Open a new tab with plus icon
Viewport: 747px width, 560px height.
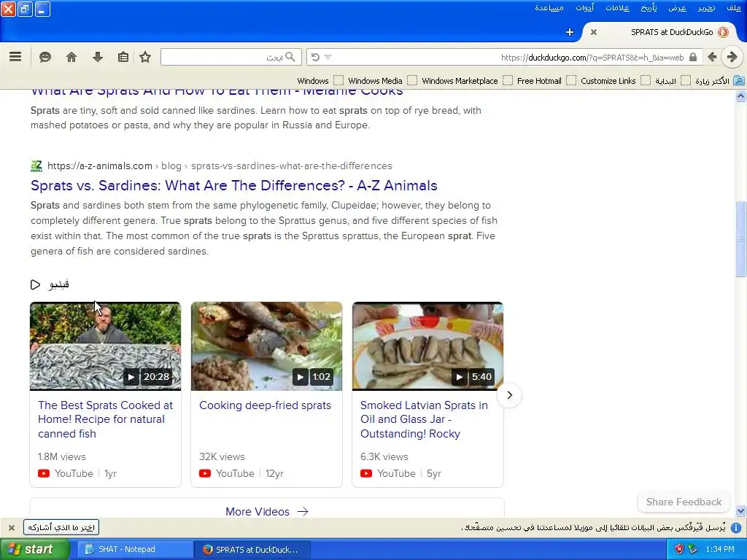coord(570,32)
